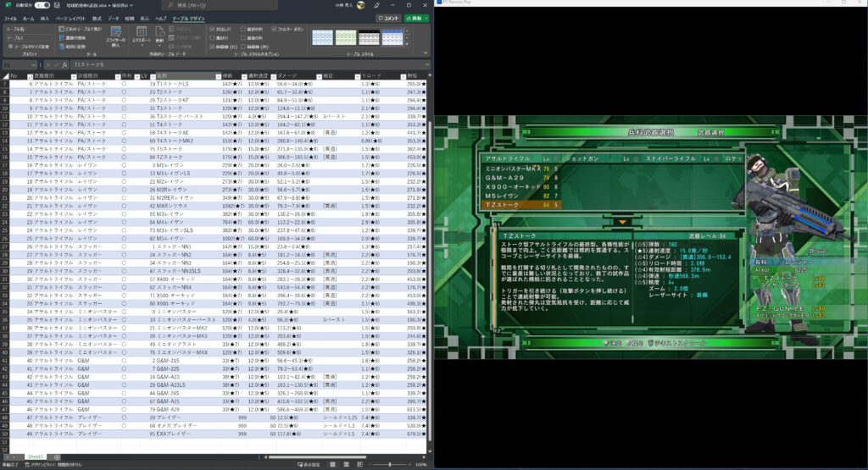Open the Name Box dropdown
The image size is (868, 470).
pos(33,64)
